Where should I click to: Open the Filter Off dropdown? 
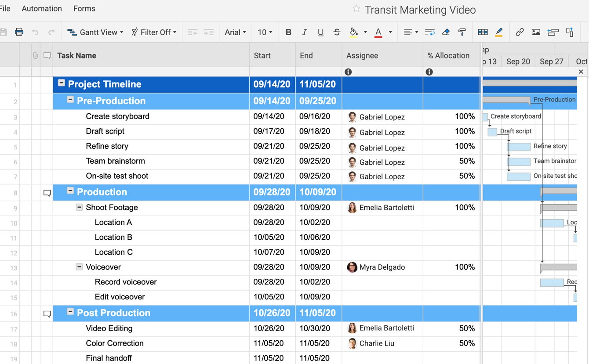(154, 32)
